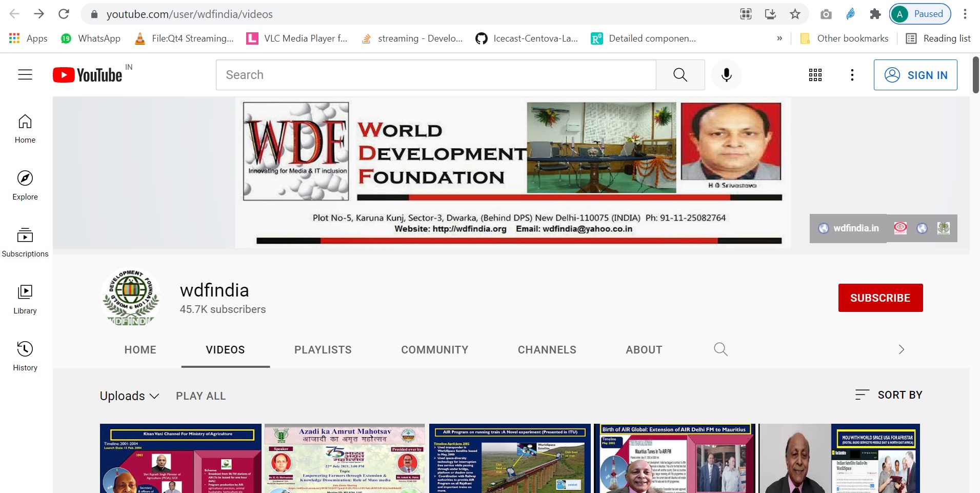This screenshot has width=980, height=493.
Task: Open the SORT BY menu
Action: click(x=888, y=395)
